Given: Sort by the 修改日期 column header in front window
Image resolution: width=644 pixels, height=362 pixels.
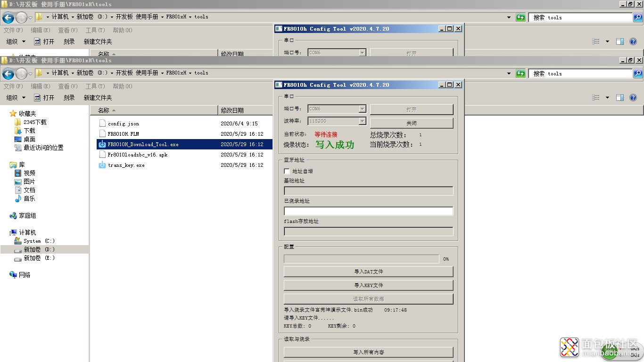Looking at the screenshot, I should pyautogui.click(x=245, y=110).
